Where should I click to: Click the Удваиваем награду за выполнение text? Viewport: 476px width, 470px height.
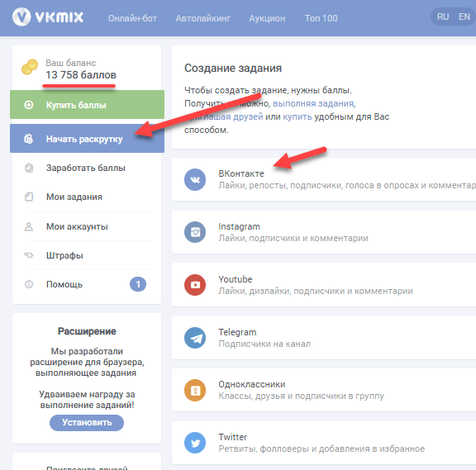[x=87, y=400]
